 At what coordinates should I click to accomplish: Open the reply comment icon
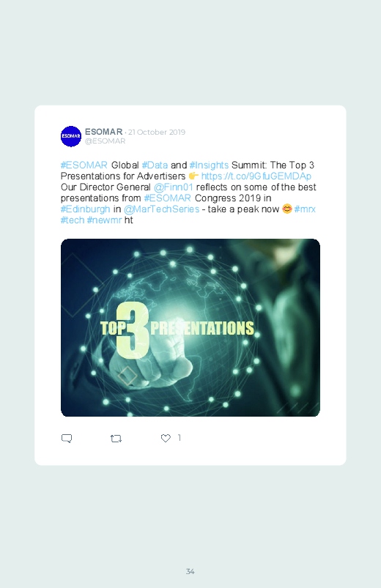coord(67,438)
